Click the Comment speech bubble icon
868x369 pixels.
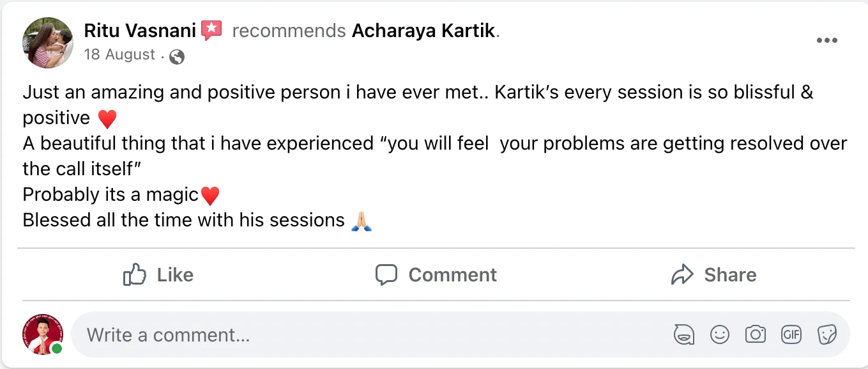click(386, 275)
